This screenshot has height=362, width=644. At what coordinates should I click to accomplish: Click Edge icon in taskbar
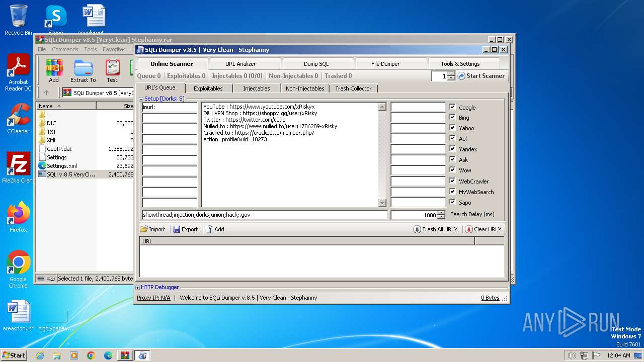point(108,355)
